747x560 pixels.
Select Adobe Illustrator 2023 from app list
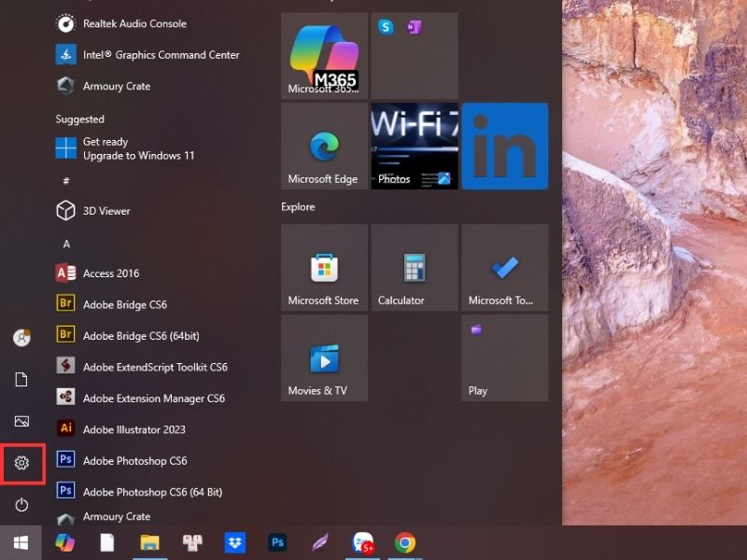coord(134,429)
